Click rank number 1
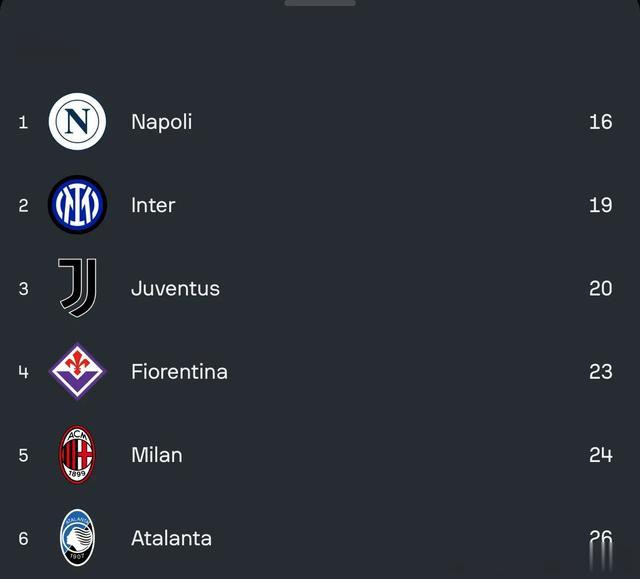This screenshot has height=579, width=640. pyautogui.click(x=23, y=122)
